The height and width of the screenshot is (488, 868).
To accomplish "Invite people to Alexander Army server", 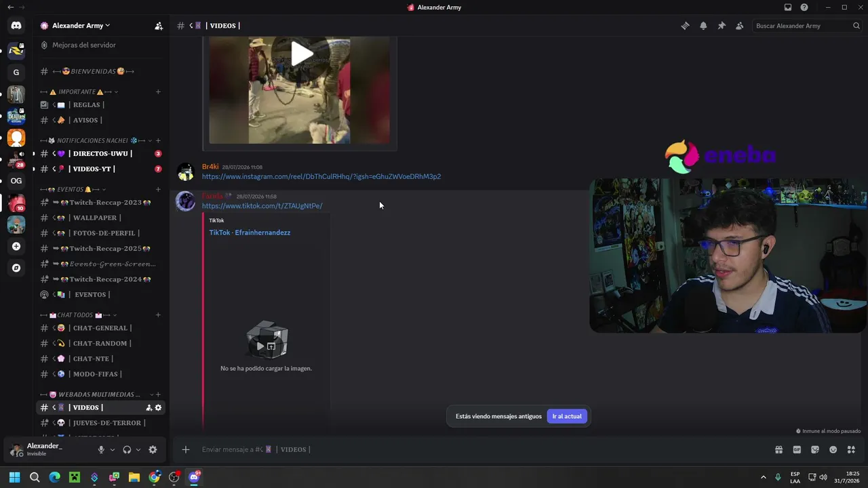I will [159, 26].
